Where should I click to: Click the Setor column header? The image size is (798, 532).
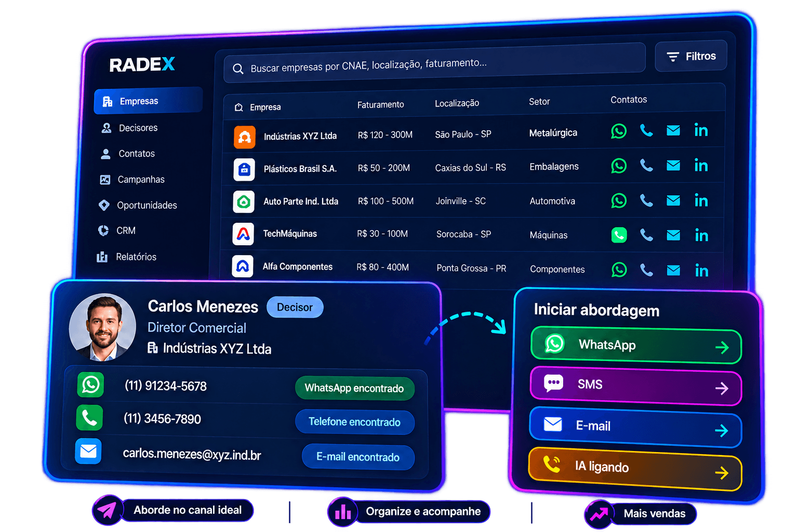tap(539, 101)
